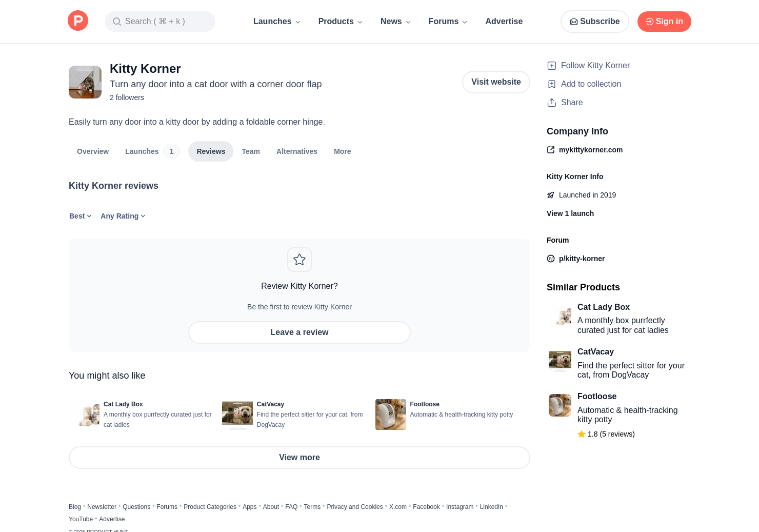Viewport: 759px width, 532px height.
Task: Switch to the Team tab
Action: click(251, 151)
